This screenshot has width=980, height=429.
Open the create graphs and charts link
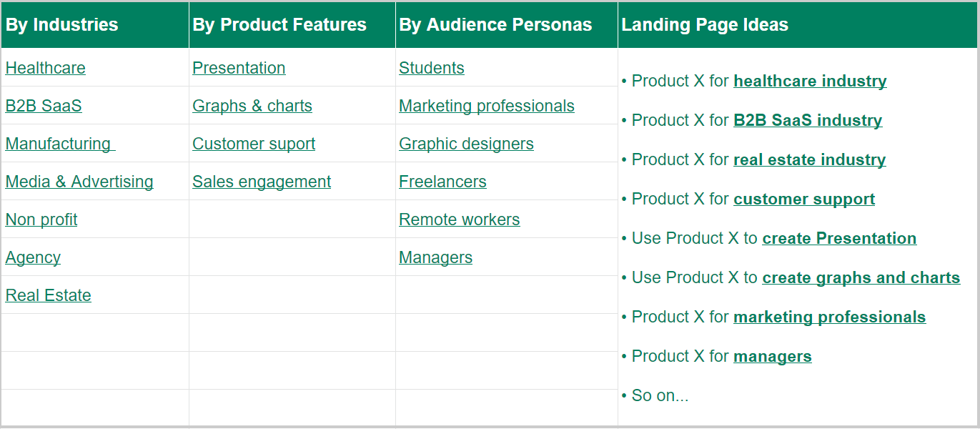pos(861,277)
